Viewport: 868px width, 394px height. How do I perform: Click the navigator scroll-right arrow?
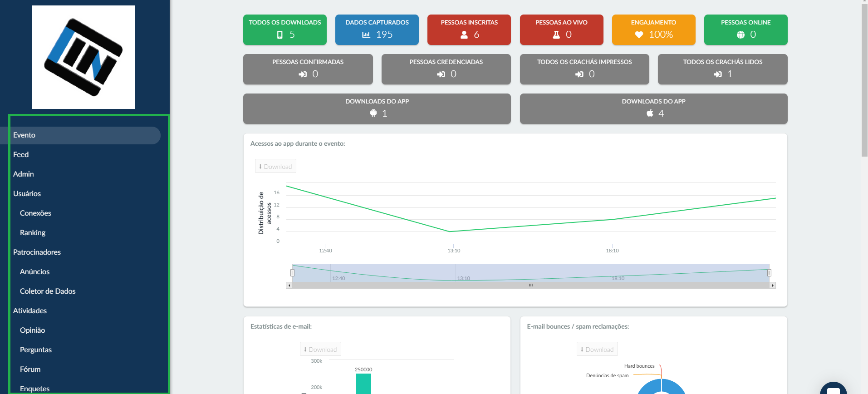pos(773,285)
